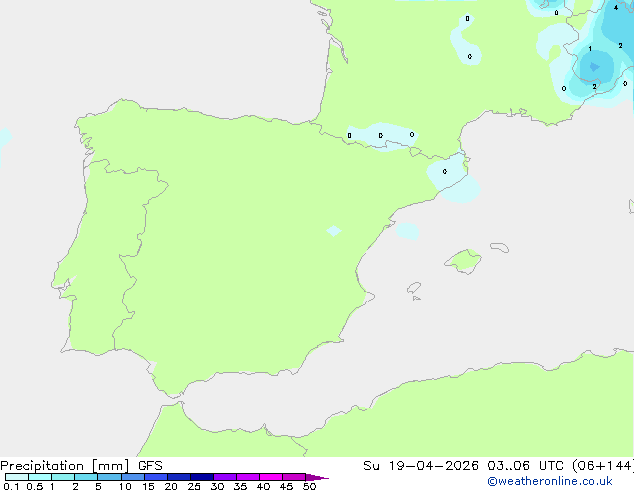Select the 'Su 19-04-2026' date text
Screen dimensions: 634x490
(x=421, y=466)
